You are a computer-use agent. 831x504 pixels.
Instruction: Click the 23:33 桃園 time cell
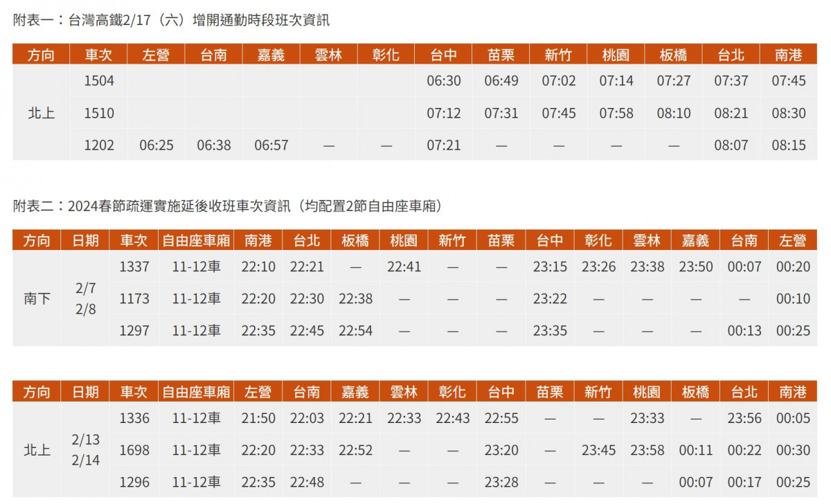coord(647,418)
